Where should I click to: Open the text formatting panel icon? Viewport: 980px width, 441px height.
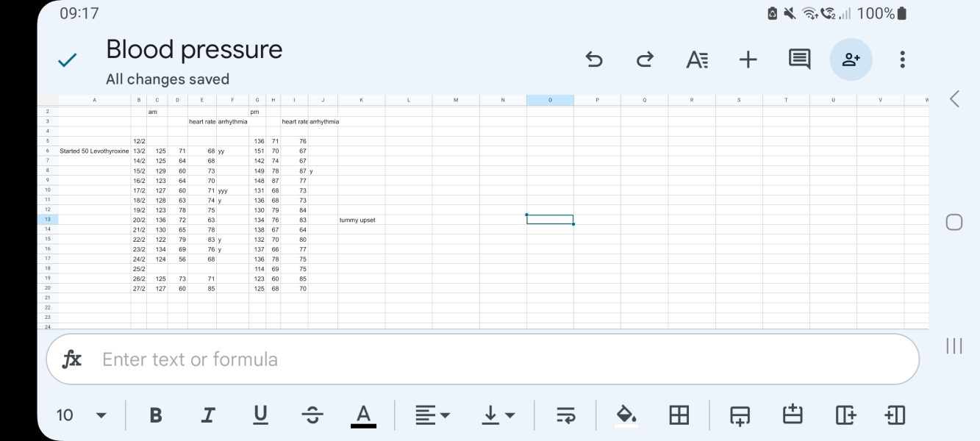[x=696, y=60]
